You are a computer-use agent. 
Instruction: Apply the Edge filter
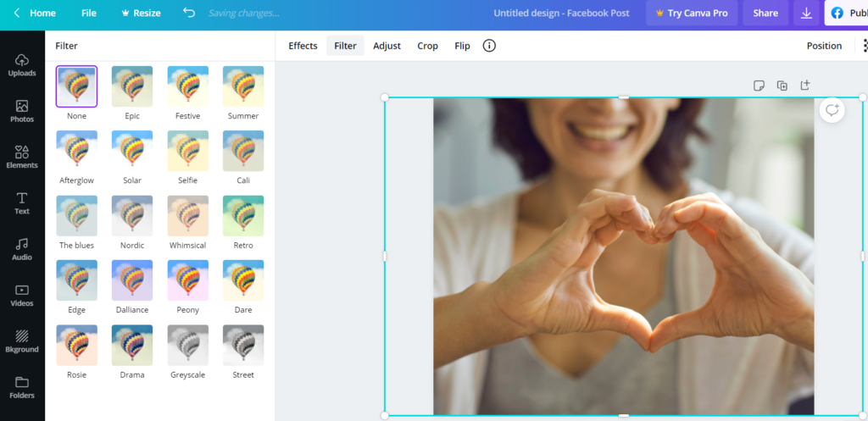[76, 280]
